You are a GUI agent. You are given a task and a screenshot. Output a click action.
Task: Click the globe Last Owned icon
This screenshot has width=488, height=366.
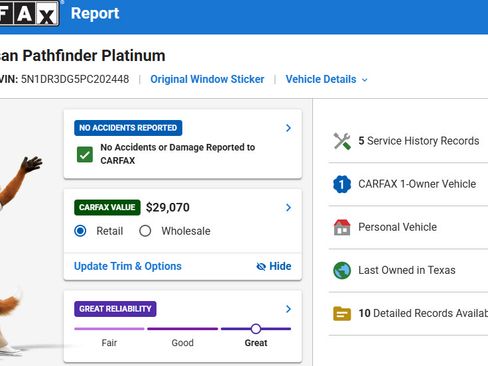(x=342, y=270)
